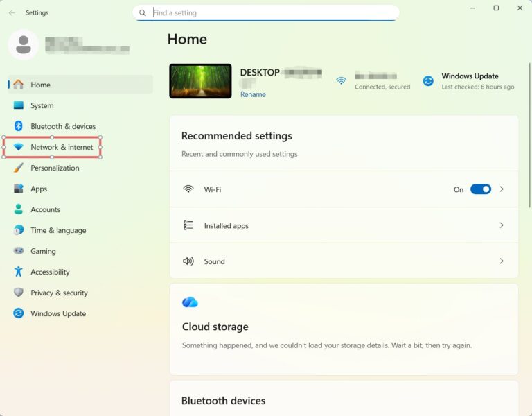Click the Personalization paintbrush icon
Screen dimensions: 532x416
(x=18, y=168)
